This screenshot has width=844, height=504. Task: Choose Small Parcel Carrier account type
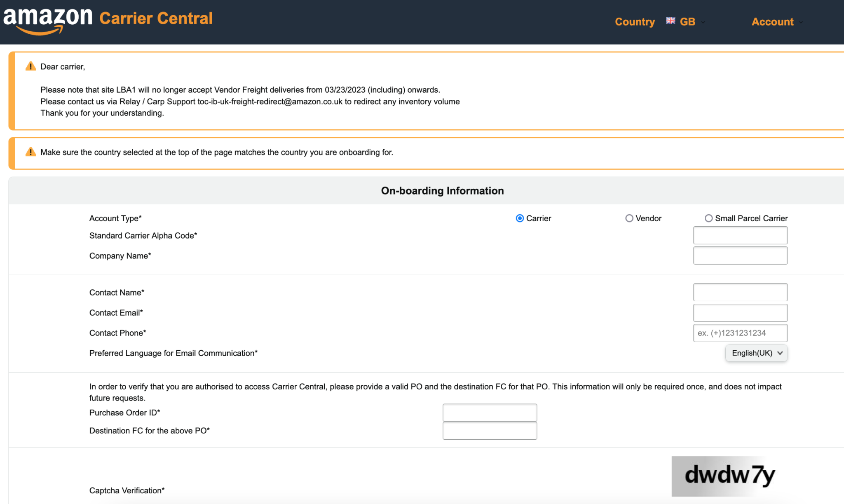[709, 218]
